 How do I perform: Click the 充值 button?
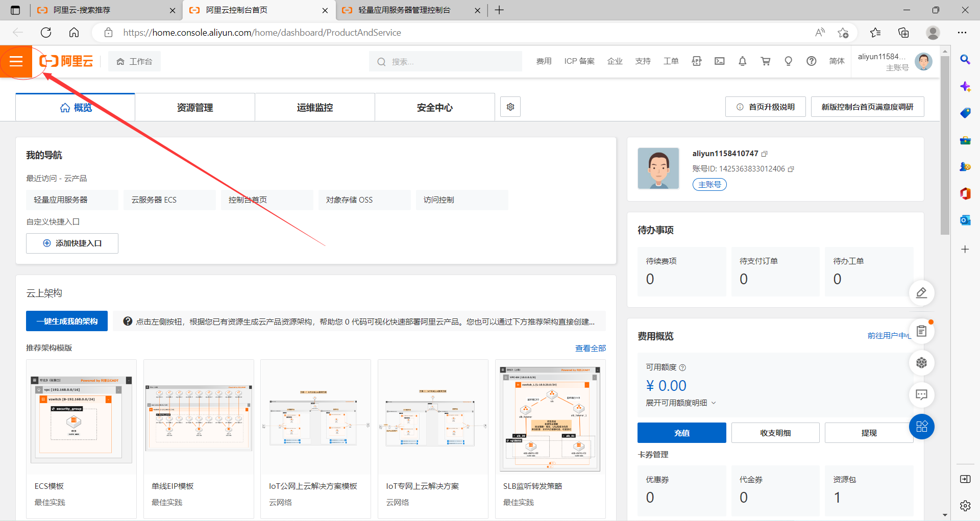[682, 433]
